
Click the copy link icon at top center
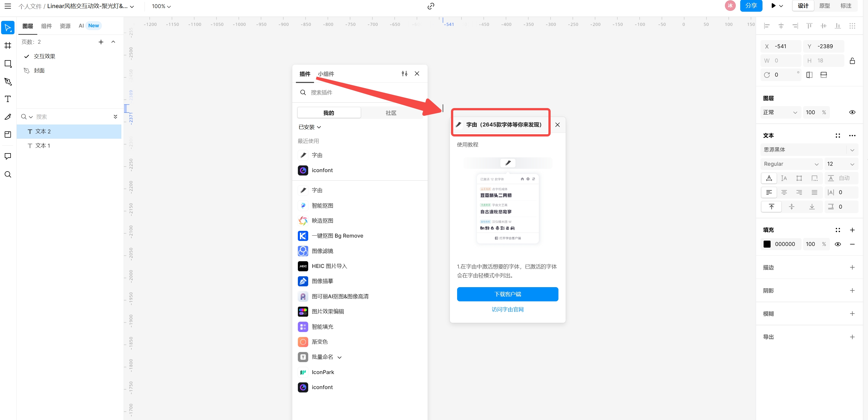click(431, 6)
